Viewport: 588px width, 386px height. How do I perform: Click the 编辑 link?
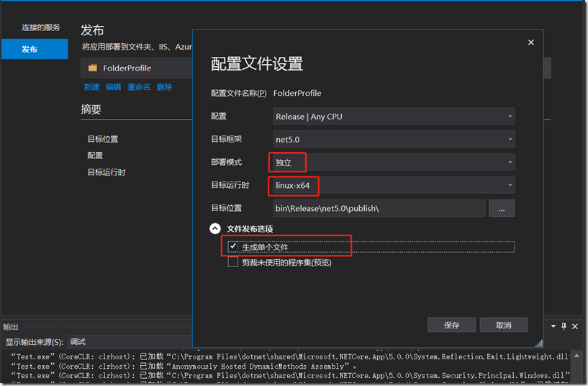(113, 87)
